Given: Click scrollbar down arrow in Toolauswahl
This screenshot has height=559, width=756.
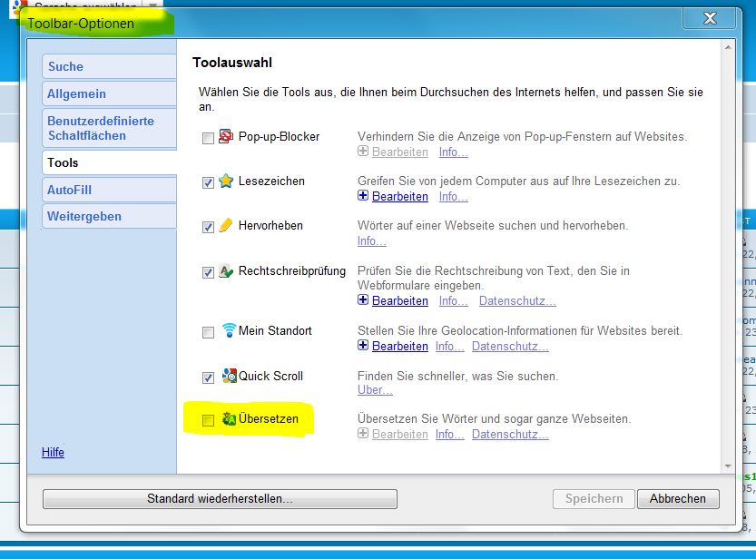Looking at the screenshot, I should pyautogui.click(x=728, y=466).
